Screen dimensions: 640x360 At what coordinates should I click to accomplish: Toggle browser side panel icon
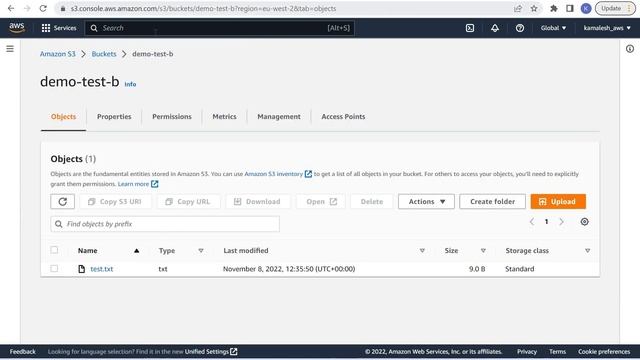pyautogui.click(x=570, y=8)
